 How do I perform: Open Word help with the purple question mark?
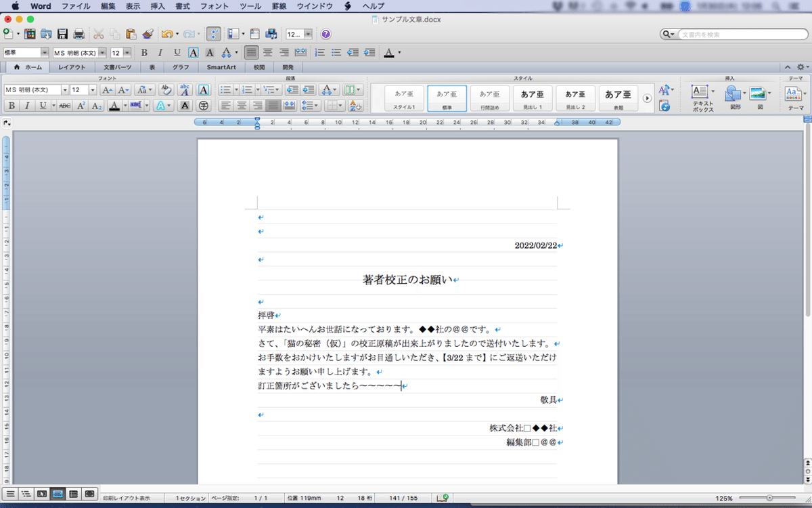click(x=325, y=34)
